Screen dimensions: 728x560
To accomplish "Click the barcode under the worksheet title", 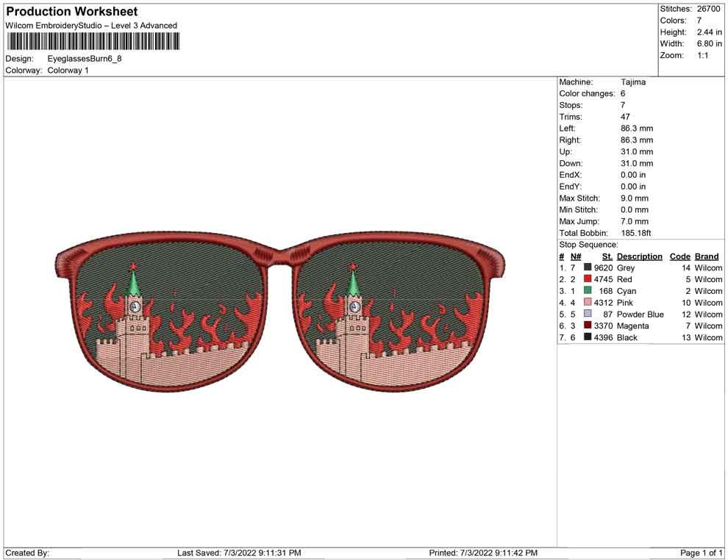I will (93, 41).
